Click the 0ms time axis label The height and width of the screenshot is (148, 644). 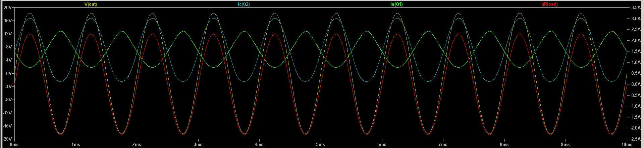[x=14, y=144]
